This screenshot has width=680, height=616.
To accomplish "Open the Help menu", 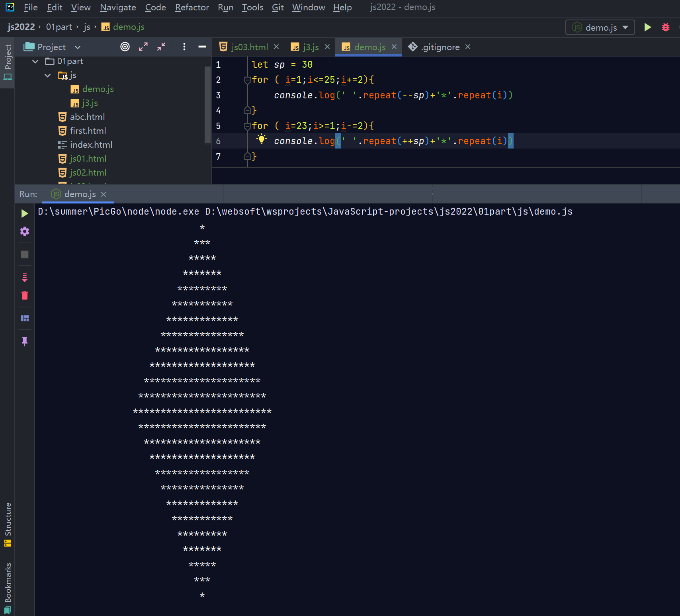I will (342, 7).
